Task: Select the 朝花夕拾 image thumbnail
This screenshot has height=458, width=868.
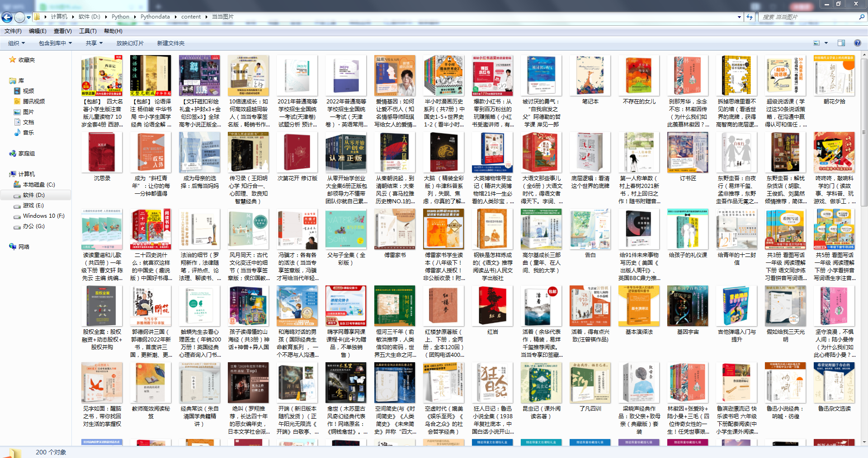Action: [x=834, y=75]
